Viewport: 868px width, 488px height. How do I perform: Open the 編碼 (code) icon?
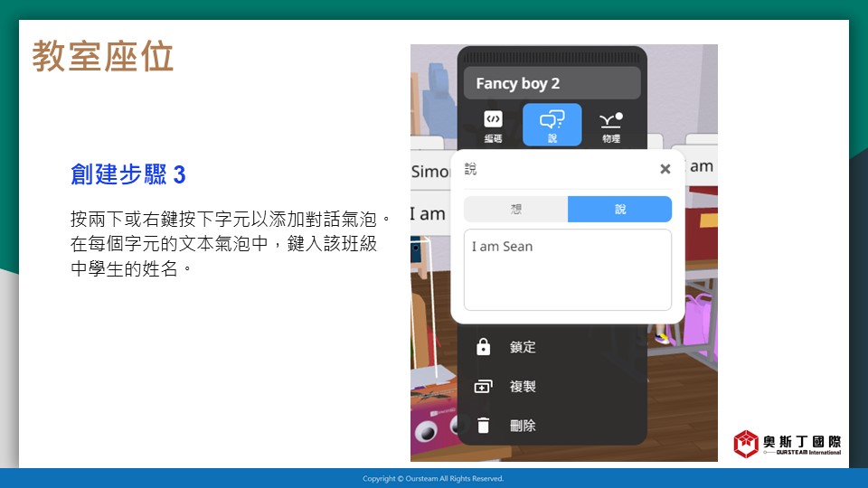pos(493,125)
